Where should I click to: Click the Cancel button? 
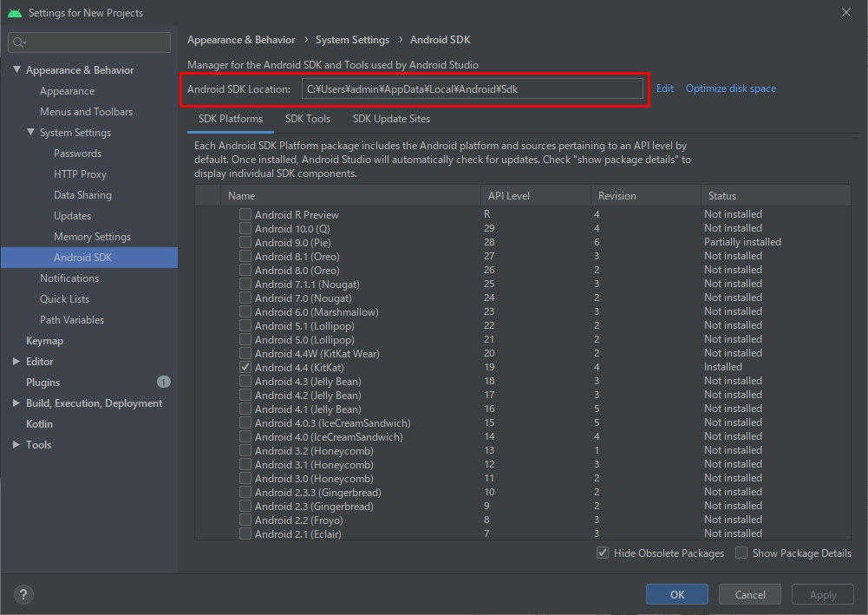tap(750, 594)
